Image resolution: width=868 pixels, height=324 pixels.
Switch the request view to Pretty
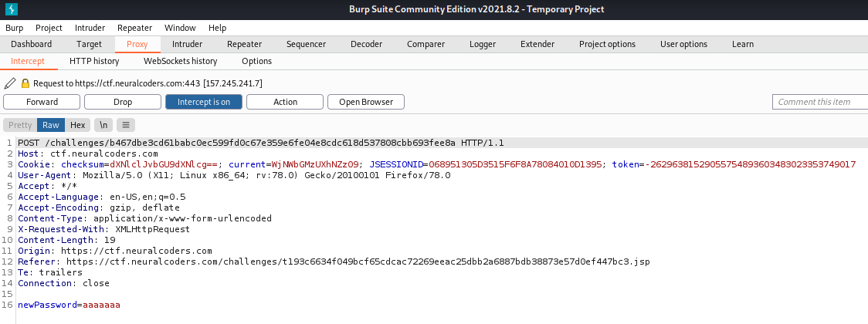[20, 125]
